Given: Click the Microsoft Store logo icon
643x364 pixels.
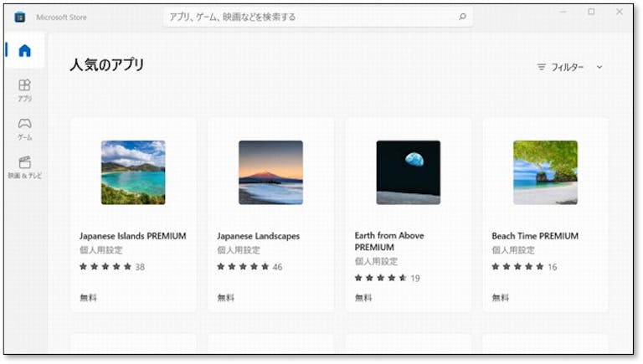Looking at the screenshot, I should tap(20, 18).
